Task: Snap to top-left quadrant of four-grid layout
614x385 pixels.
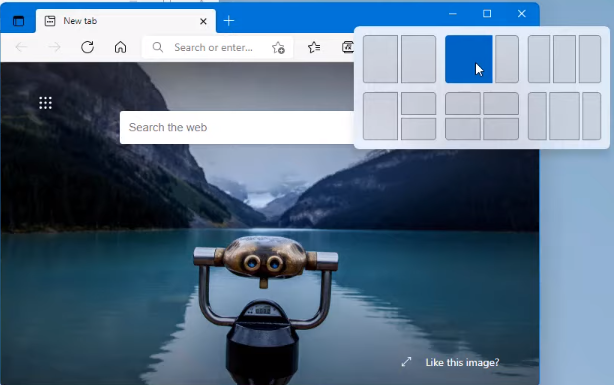Action: tap(463, 103)
